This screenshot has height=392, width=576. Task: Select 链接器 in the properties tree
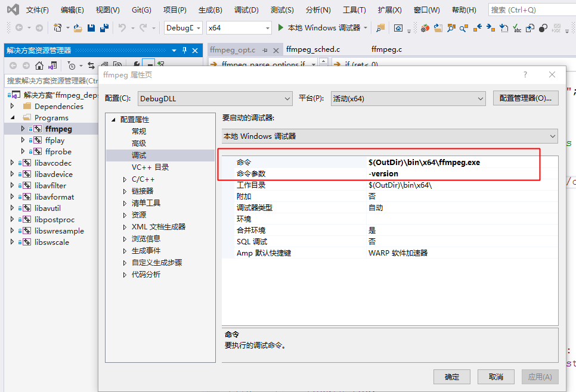pyautogui.click(x=143, y=191)
